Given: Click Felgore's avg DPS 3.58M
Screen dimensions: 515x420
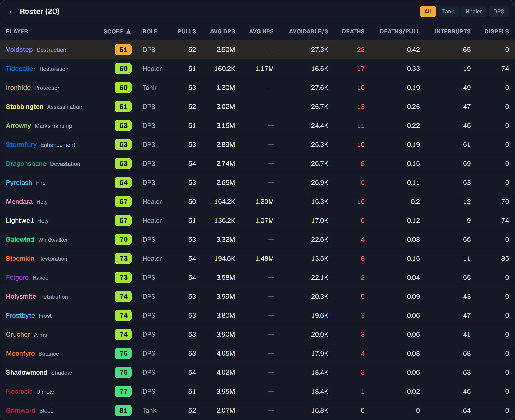Looking at the screenshot, I should 226,278.
